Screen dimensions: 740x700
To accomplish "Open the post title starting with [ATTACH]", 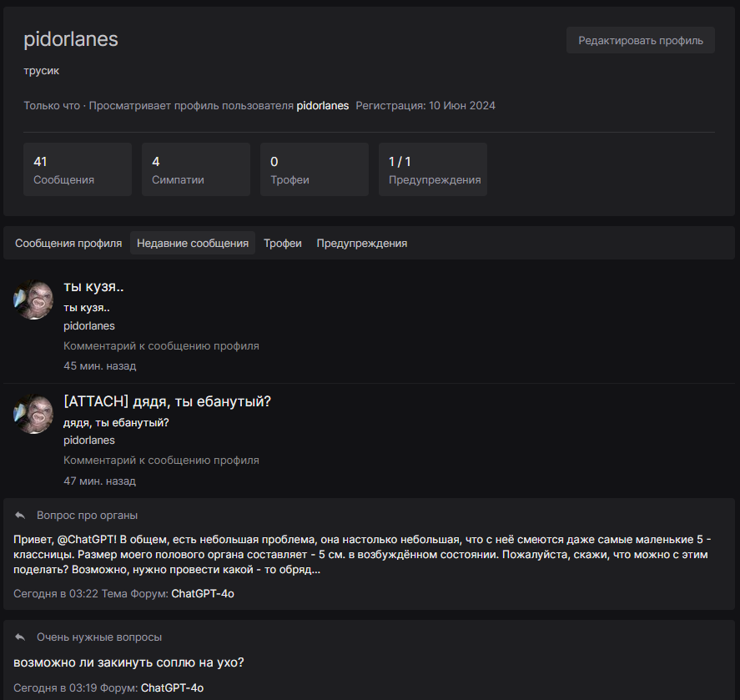I will click(x=167, y=401).
